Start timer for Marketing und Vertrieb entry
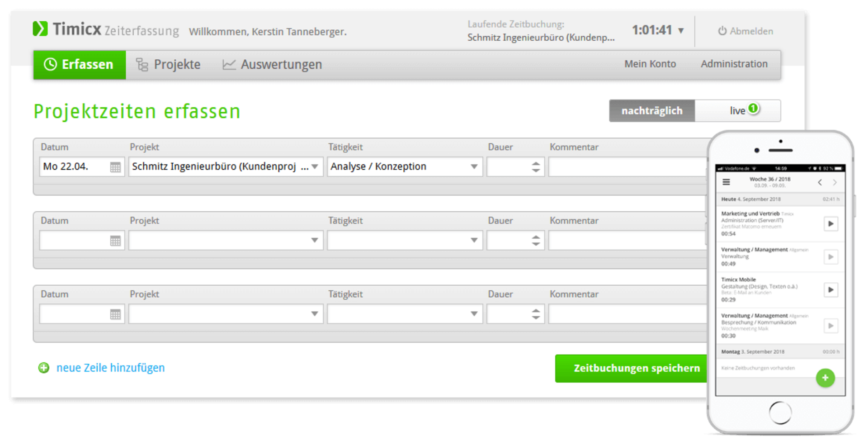This screenshot has height=446, width=868. tap(830, 223)
